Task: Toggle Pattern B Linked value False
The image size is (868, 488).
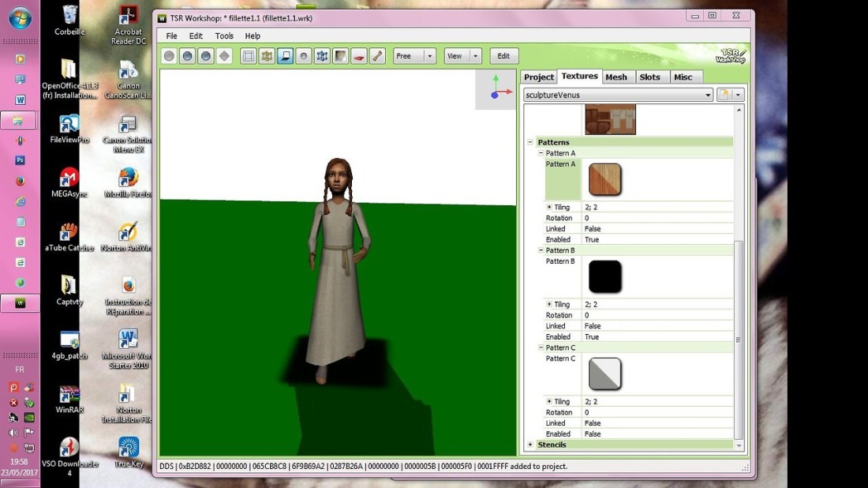Action: point(593,326)
